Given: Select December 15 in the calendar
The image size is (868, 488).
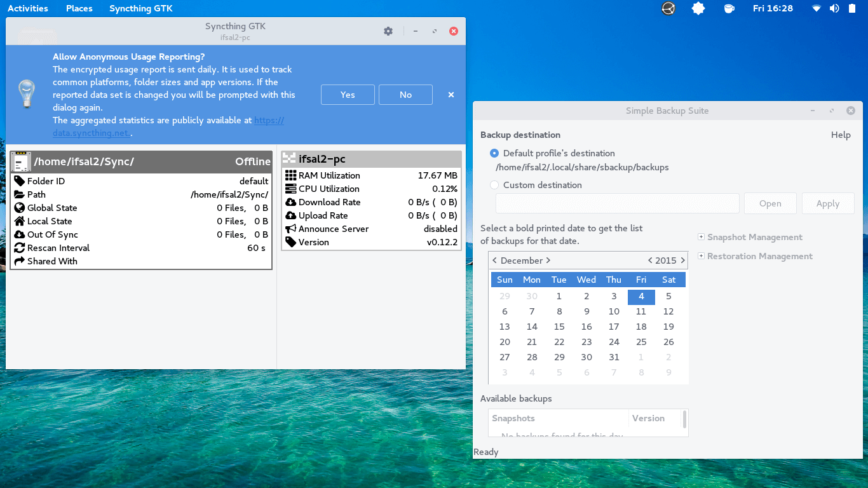Looking at the screenshot, I should [559, 327].
